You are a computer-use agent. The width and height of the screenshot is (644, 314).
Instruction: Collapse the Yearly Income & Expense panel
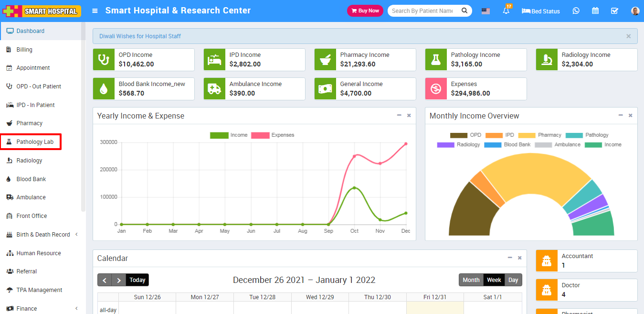[399, 115]
